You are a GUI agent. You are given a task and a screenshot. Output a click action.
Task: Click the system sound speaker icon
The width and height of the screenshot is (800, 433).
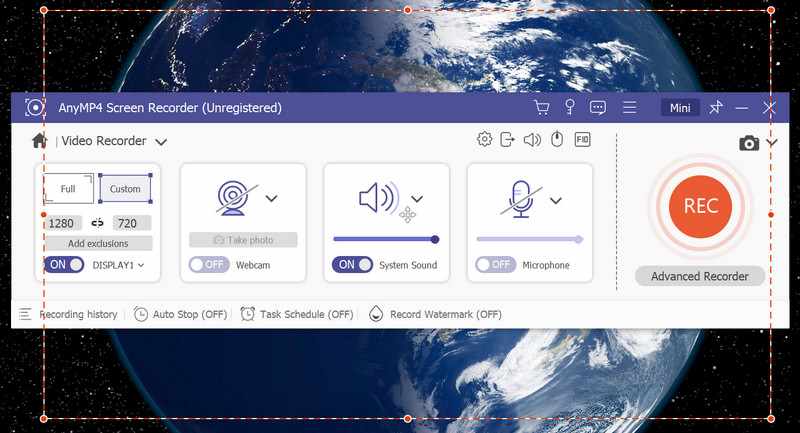(379, 198)
